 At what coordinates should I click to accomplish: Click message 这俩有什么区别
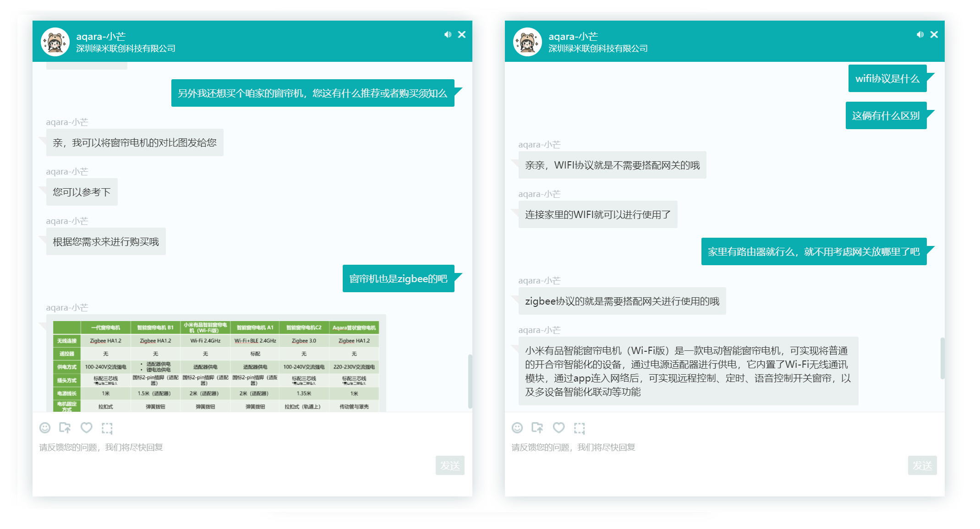point(886,115)
